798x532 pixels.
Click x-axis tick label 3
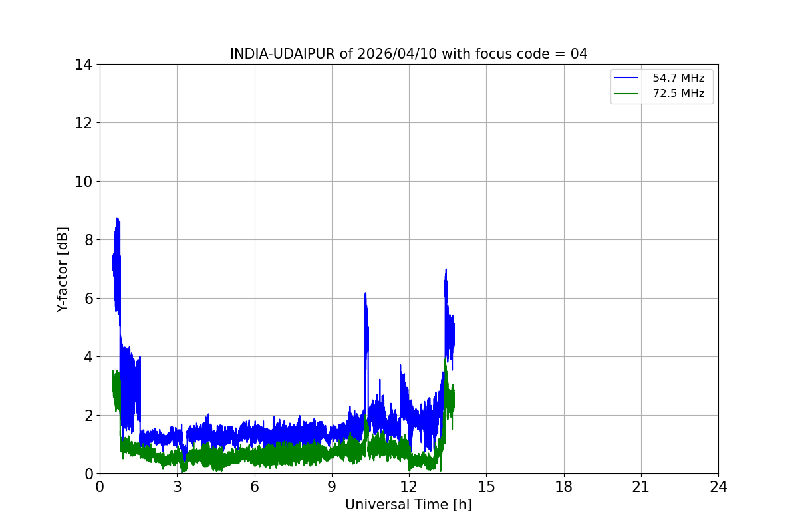(177, 487)
